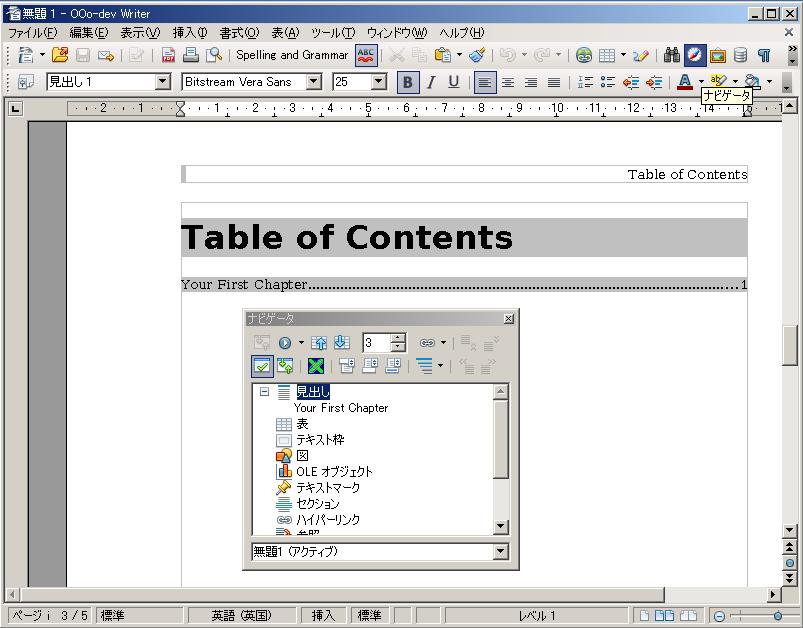Toggle Italic formatting button
Screen dimensions: 803x628
coord(431,82)
